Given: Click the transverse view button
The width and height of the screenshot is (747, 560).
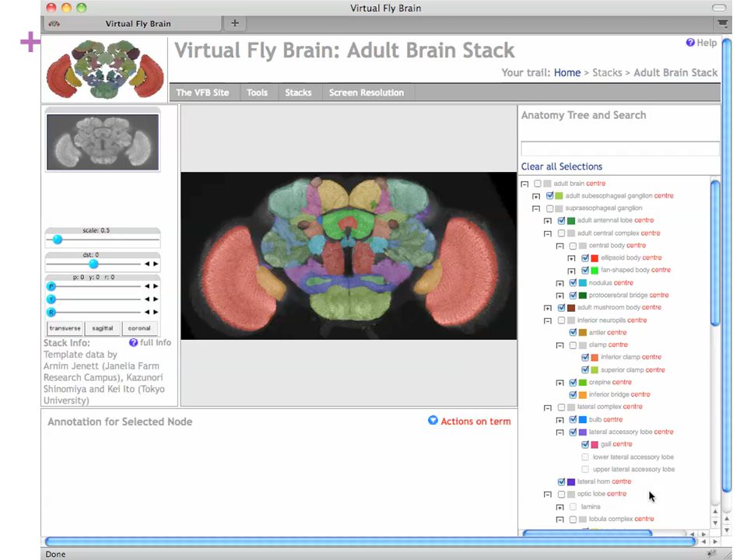Looking at the screenshot, I should pos(65,328).
